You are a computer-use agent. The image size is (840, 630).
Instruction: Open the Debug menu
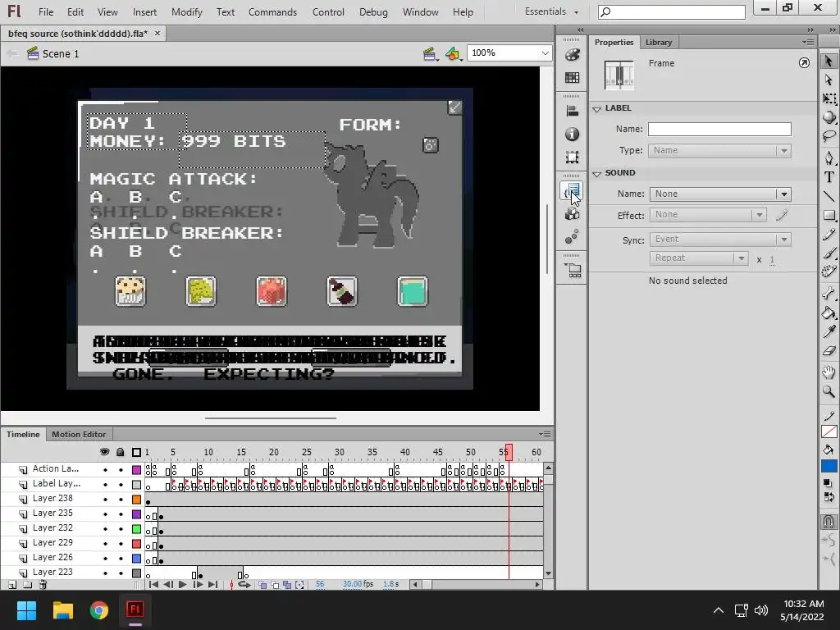373,11
